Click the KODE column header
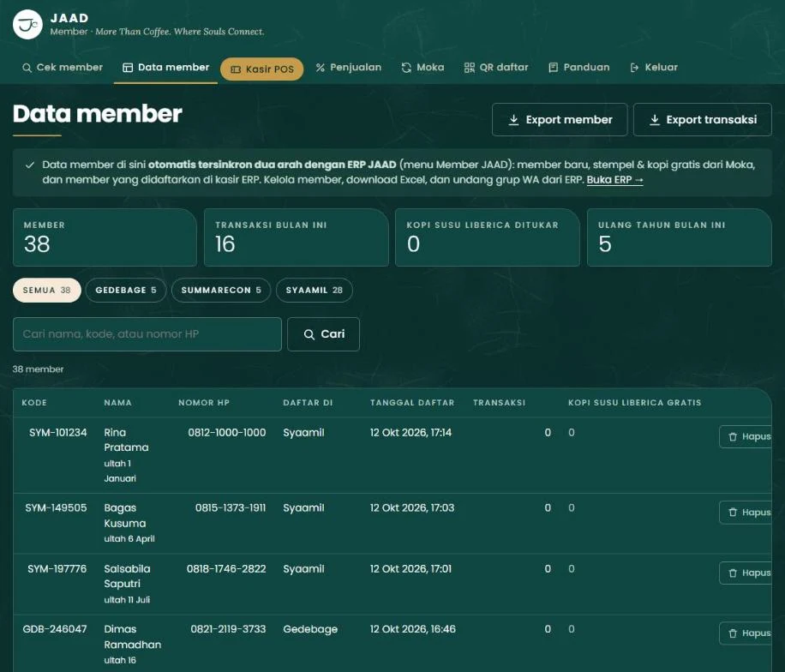 34,403
